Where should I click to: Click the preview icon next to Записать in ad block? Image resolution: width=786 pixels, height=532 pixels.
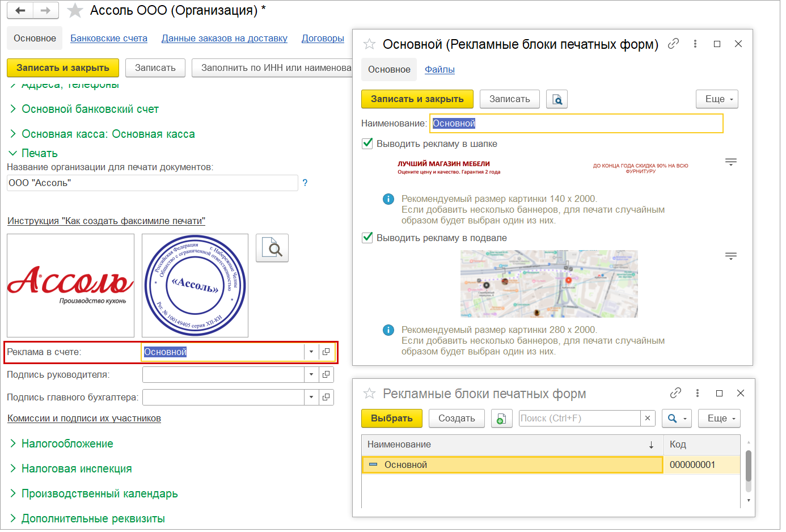(557, 99)
